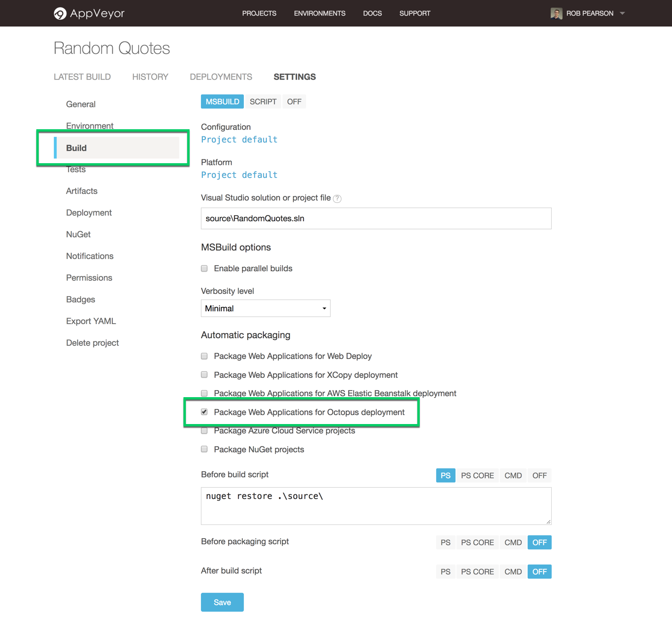Enable parallel builds
The height and width of the screenshot is (633, 672).
coord(204,268)
